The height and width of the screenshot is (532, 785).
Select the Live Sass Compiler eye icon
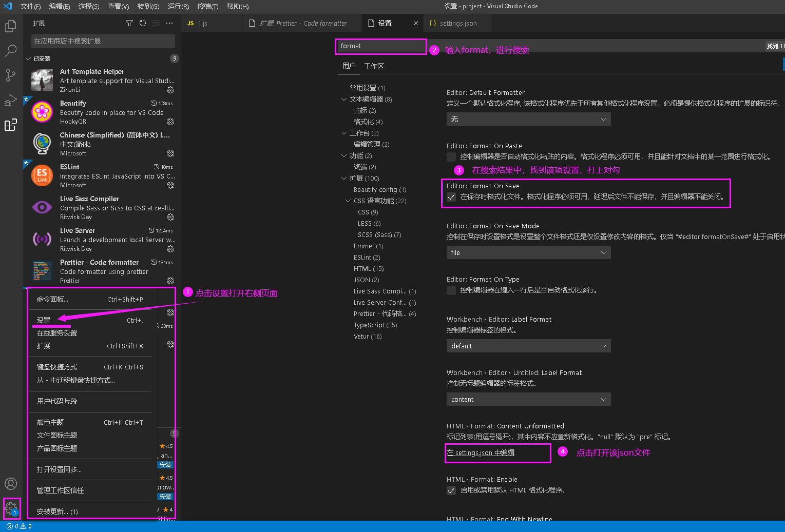[42, 207]
